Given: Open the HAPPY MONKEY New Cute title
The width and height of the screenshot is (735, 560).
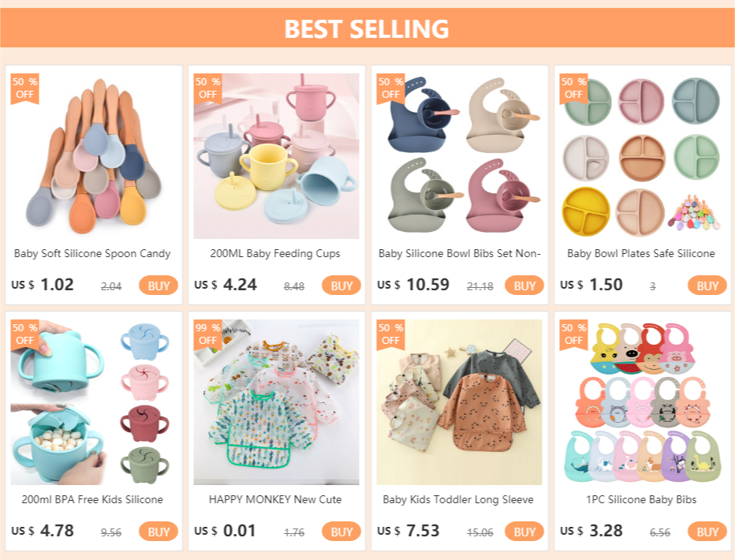Looking at the screenshot, I should 275,499.
